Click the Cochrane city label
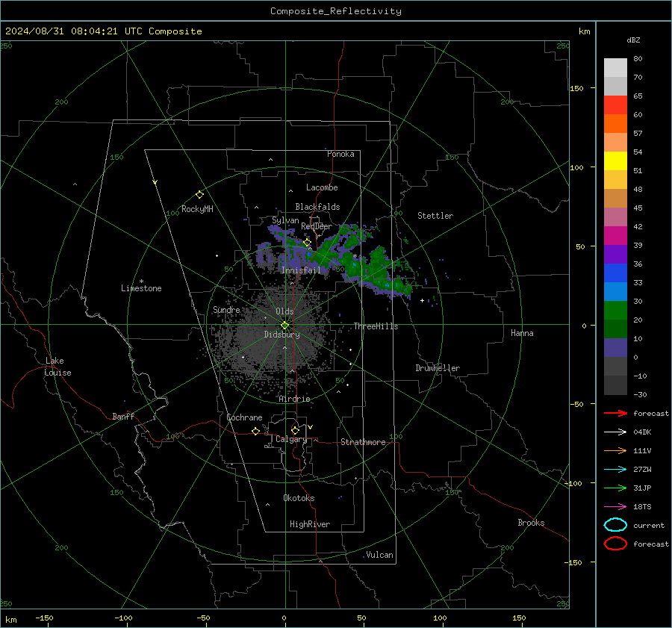This screenshot has height=628, width=672. pos(244,417)
